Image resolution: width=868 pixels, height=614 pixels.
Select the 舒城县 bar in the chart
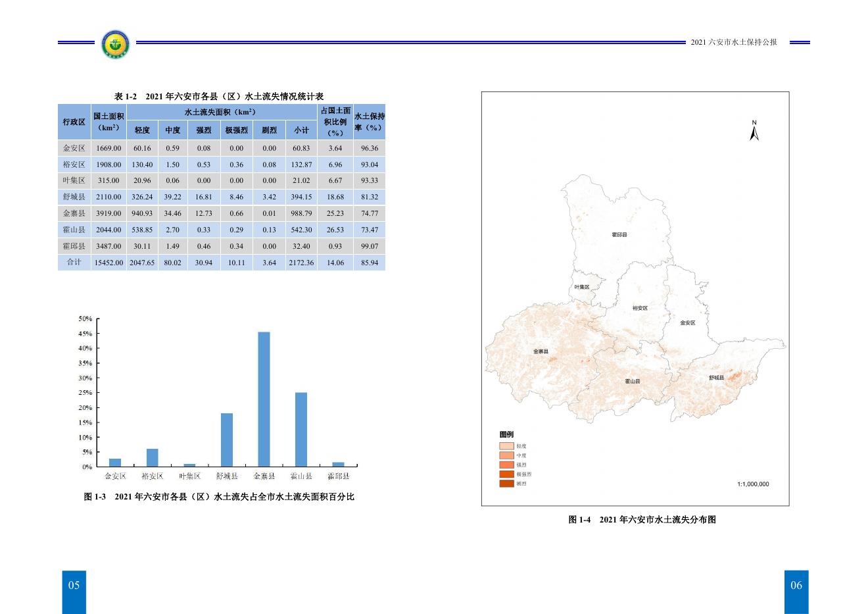tap(227, 440)
